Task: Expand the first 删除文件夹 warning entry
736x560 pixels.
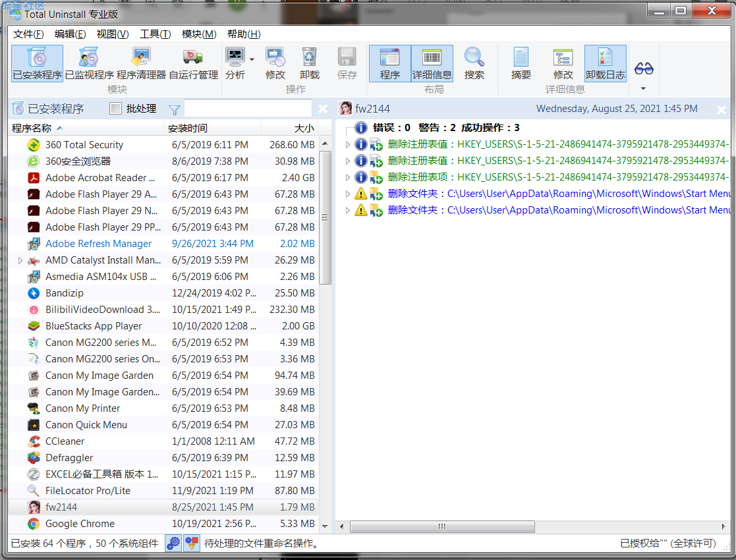Action: (347, 194)
